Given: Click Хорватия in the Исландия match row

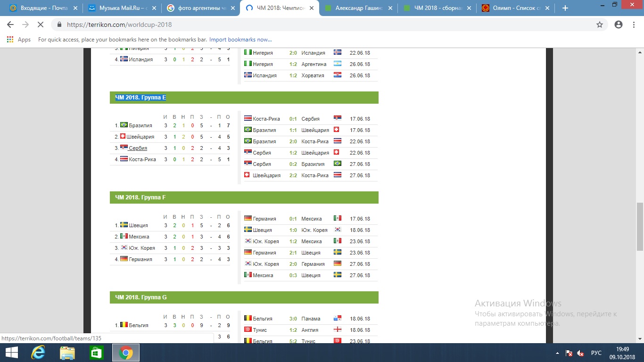Looking at the screenshot, I should click(314, 75).
